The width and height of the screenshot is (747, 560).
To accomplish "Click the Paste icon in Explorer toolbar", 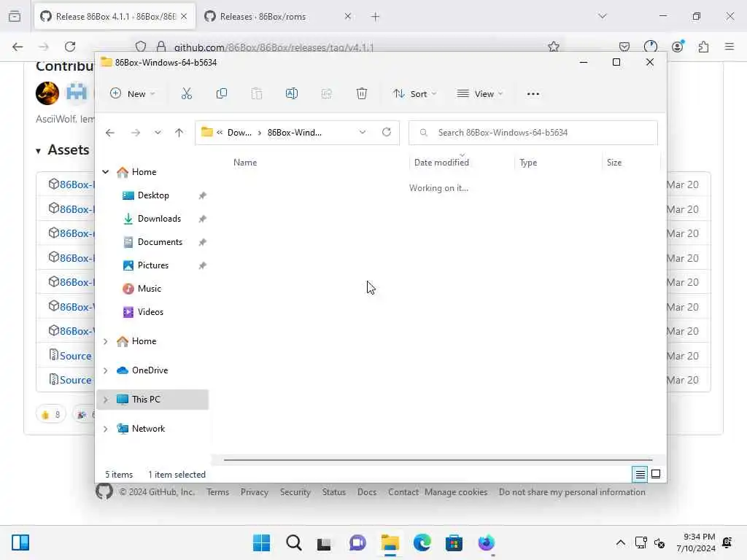I will click(257, 94).
